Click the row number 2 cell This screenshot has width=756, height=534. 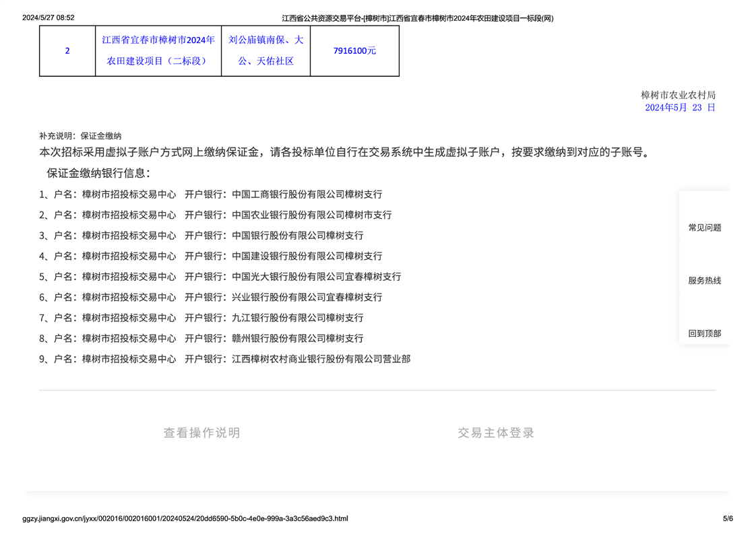[x=67, y=51]
